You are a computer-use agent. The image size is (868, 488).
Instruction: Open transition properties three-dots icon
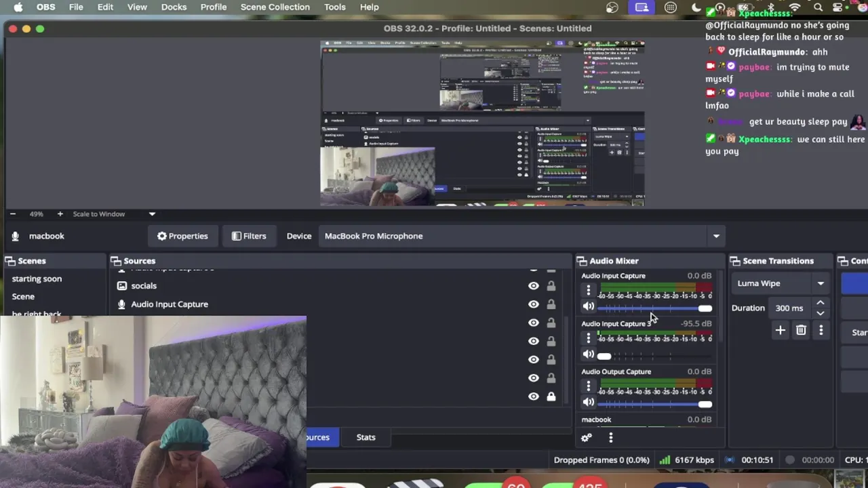[821, 330]
